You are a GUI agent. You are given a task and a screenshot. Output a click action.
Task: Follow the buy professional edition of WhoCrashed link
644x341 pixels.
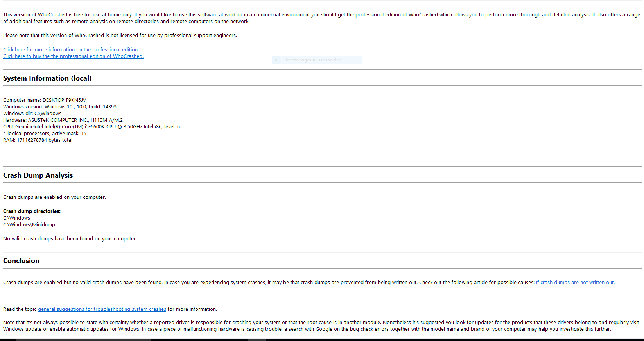pyautogui.click(x=73, y=56)
